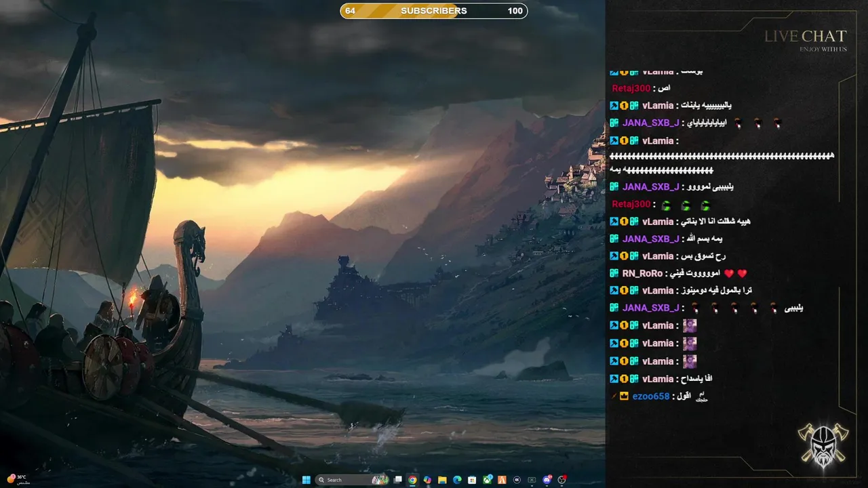Open the Xbox app taskbar icon
The height and width of the screenshot is (488, 868).
487,480
